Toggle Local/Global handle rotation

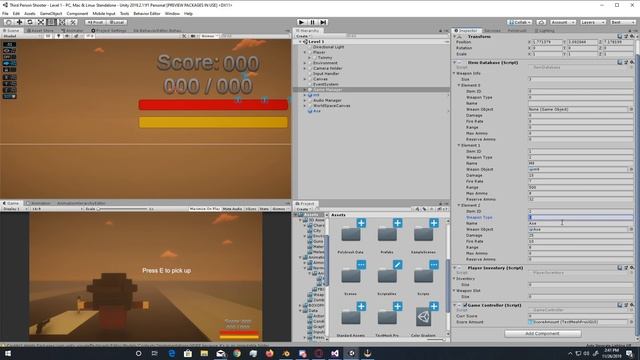tap(117, 22)
